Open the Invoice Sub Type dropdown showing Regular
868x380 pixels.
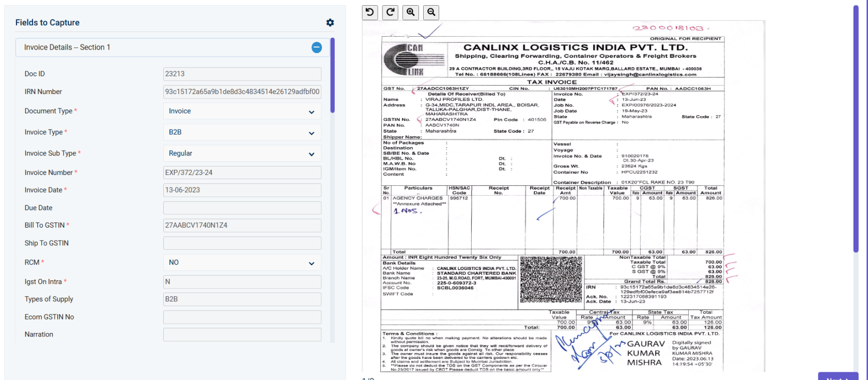(x=242, y=153)
